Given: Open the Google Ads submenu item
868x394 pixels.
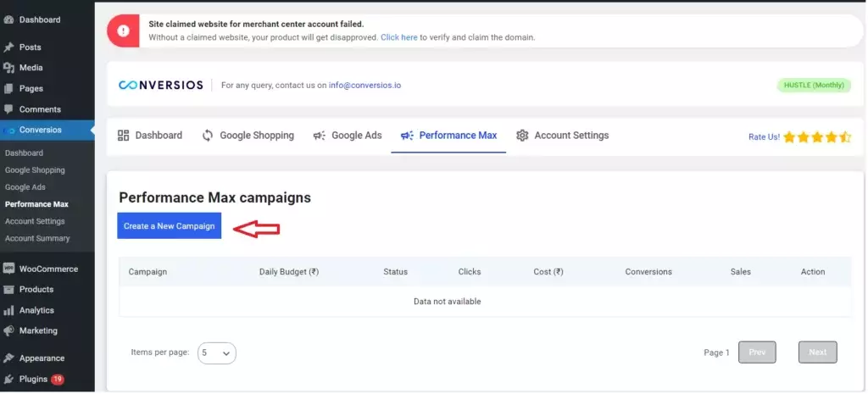Looking at the screenshot, I should click(x=25, y=187).
